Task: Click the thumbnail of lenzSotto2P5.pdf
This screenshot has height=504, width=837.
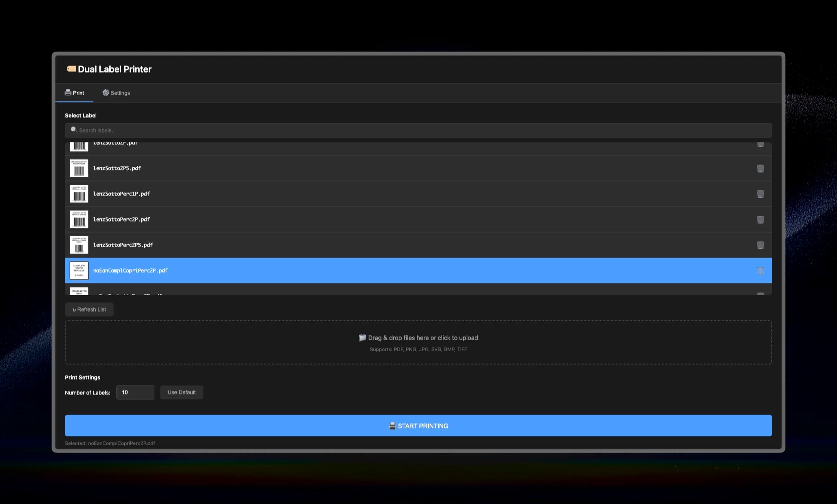Action: click(79, 168)
